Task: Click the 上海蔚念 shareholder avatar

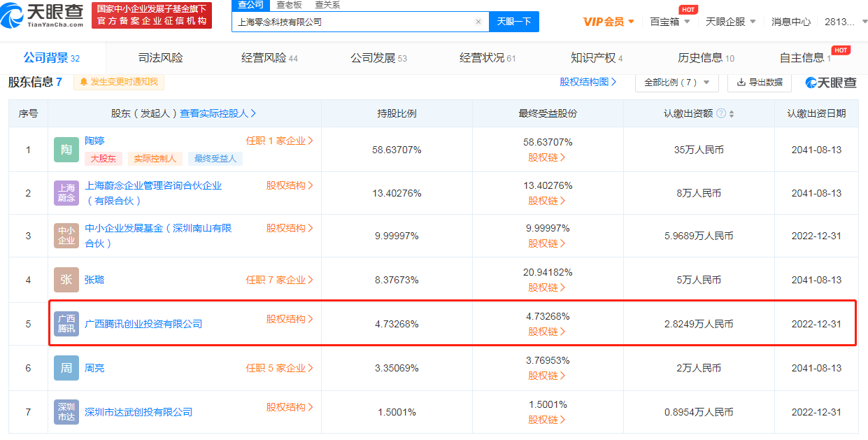Action: pyautogui.click(x=66, y=192)
